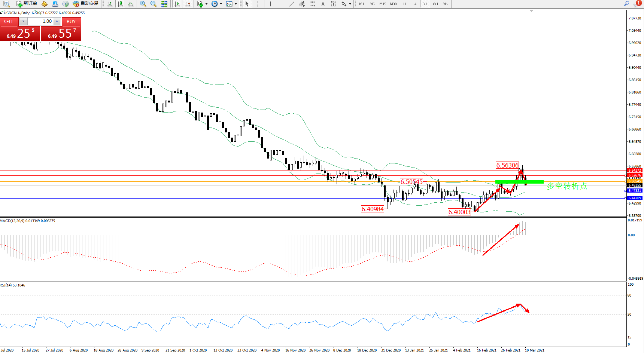Switch chart to candlestick display
Viewport: 644px width, 353px height.
pos(120,4)
